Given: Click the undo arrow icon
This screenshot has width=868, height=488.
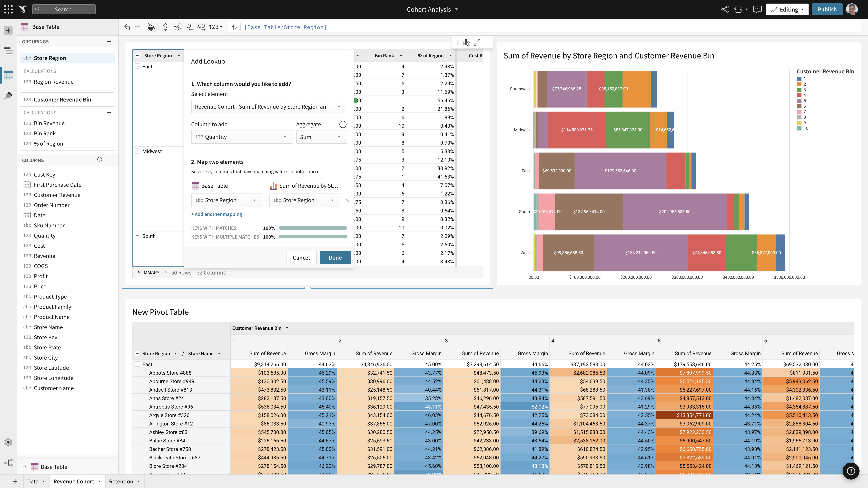Looking at the screenshot, I should coord(127,27).
